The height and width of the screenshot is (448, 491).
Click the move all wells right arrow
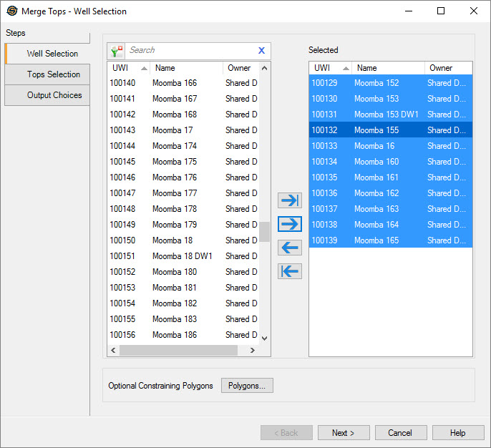point(289,200)
